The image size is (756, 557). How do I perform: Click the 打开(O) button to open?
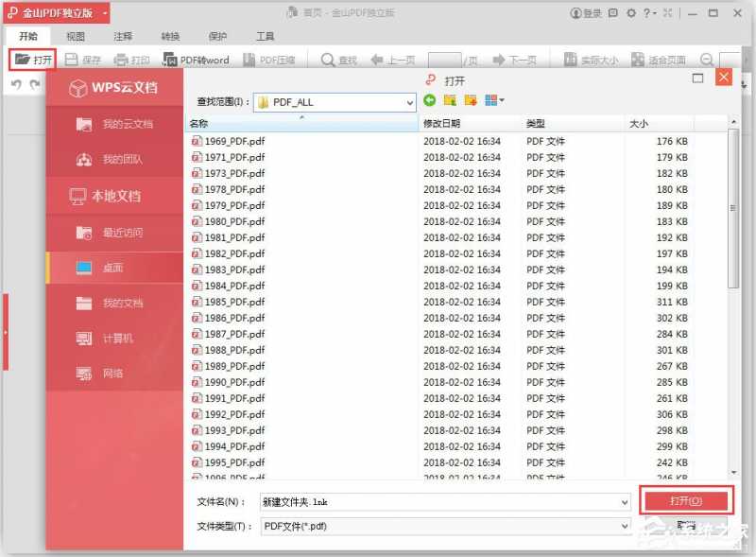686,499
